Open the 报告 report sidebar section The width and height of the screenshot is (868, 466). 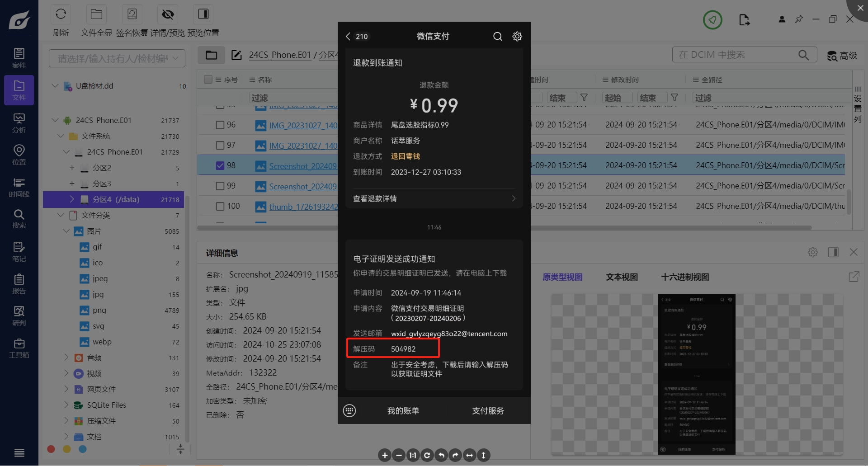(19, 283)
